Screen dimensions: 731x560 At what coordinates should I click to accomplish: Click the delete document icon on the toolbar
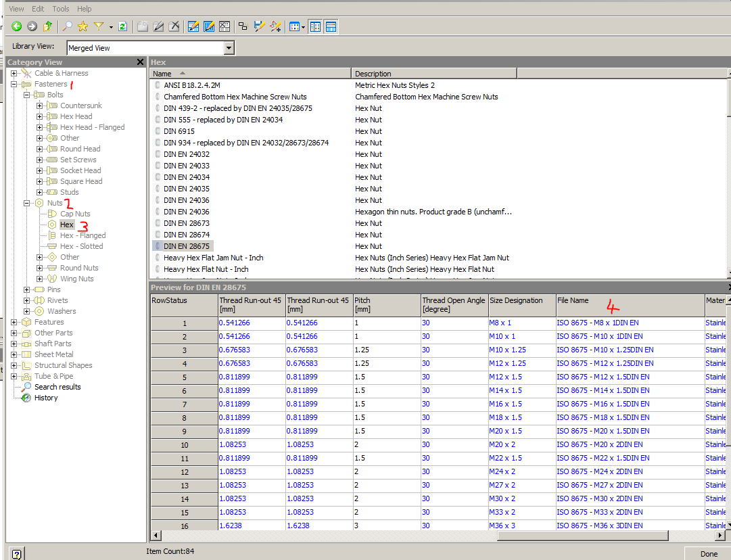[x=174, y=26]
